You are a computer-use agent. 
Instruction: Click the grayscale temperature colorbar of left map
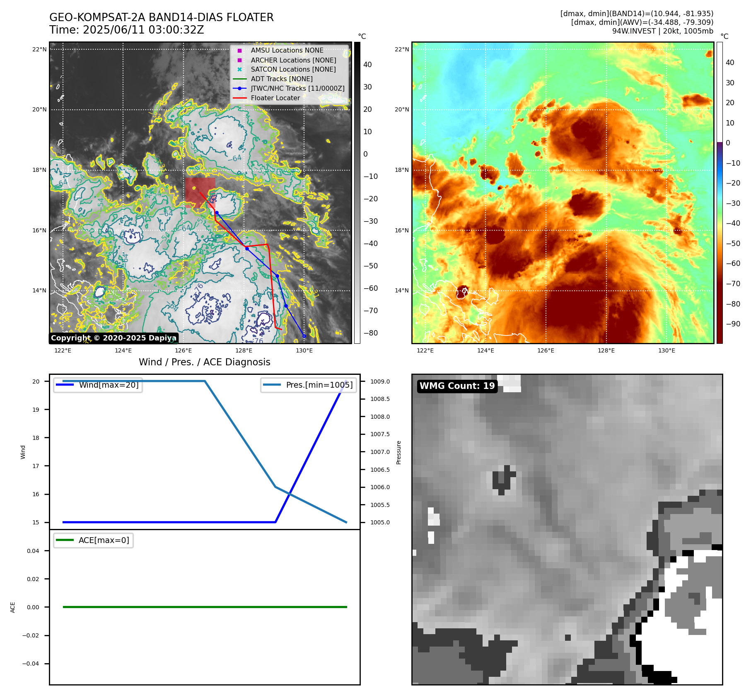click(357, 193)
